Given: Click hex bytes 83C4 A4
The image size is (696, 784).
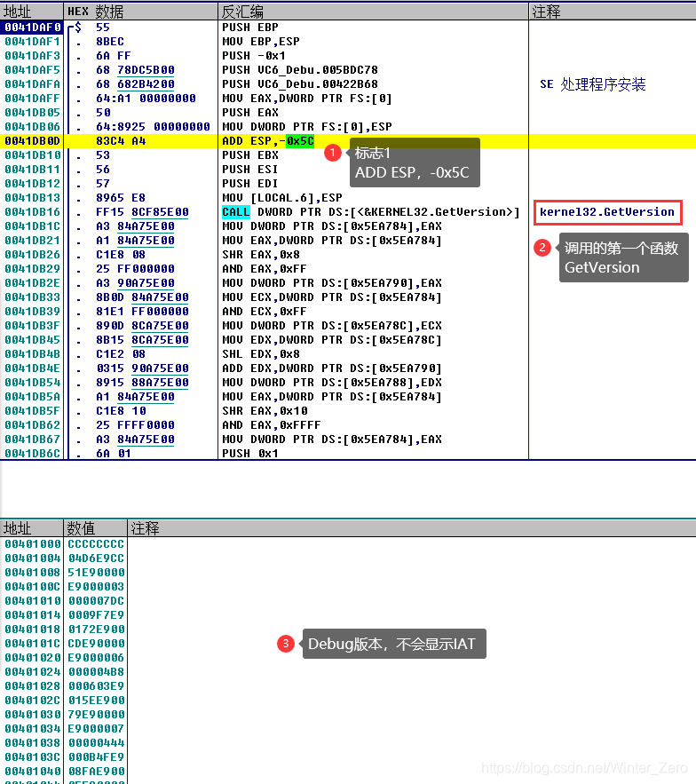Looking at the screenshot, I should (x=121, y=141).
